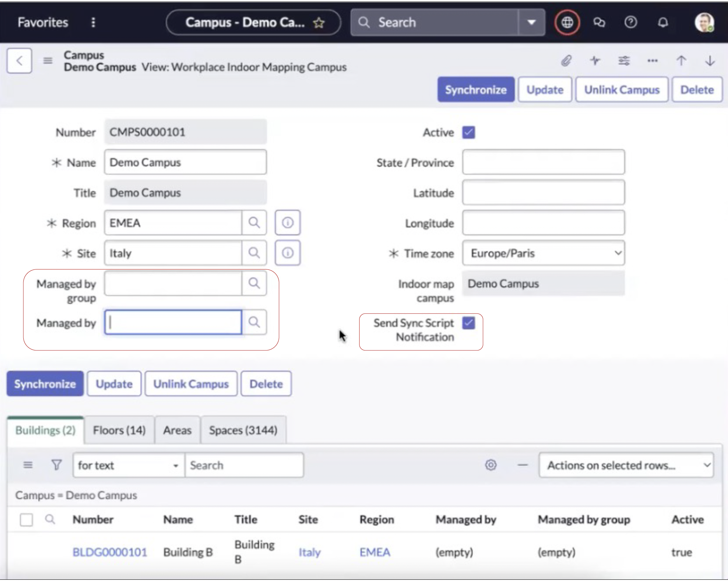
Task: Open the notifications bell
Action: pos(663,22)
